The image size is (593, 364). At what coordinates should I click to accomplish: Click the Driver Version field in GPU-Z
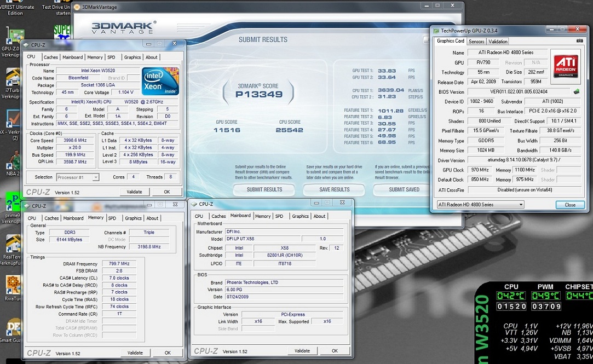[524, 160]
